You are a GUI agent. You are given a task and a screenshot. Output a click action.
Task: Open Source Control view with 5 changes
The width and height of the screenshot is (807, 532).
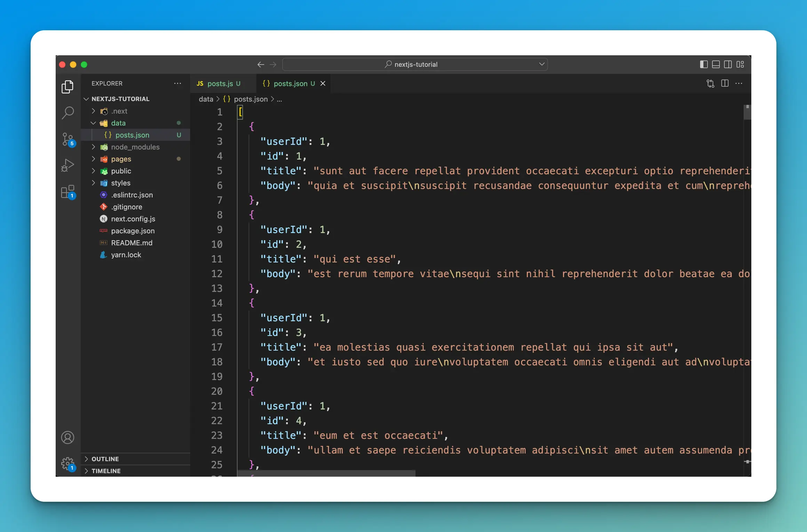(67, 139)
